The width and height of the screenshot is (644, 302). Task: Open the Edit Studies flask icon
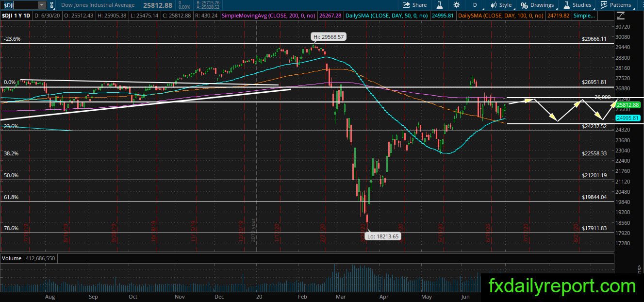tap(439, 5)
